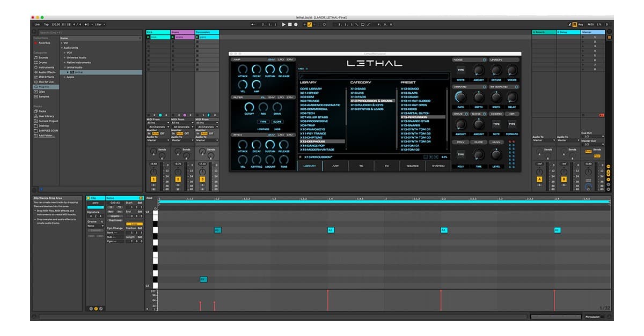
Task: Toggle the clip Loop button
Action: pyautogui.click(x=134, y=224)
